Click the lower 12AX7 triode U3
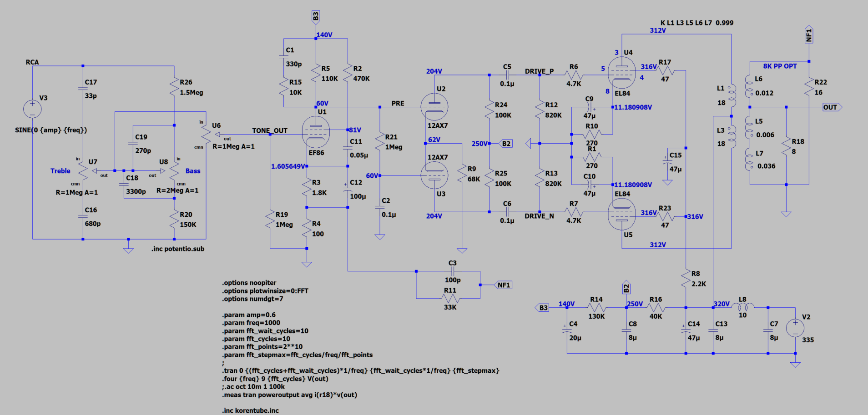 (x=434, y=175)
